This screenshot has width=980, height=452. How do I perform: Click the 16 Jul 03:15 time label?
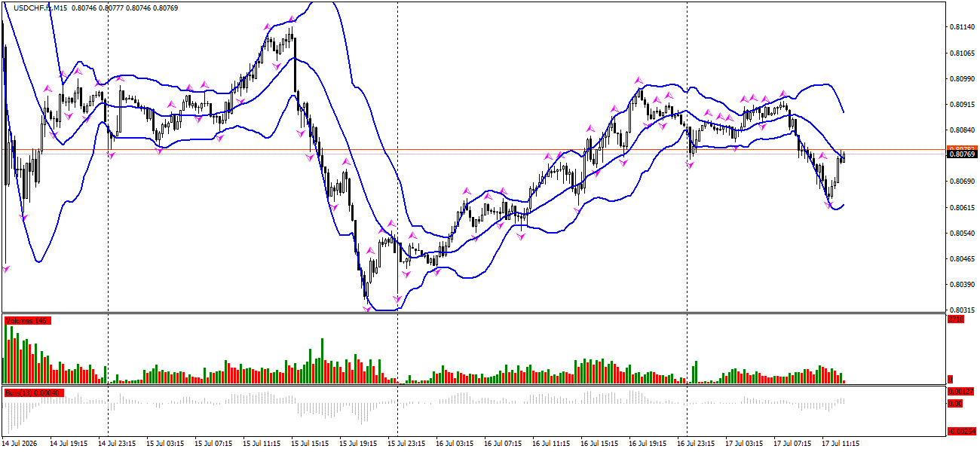[453, 444]
